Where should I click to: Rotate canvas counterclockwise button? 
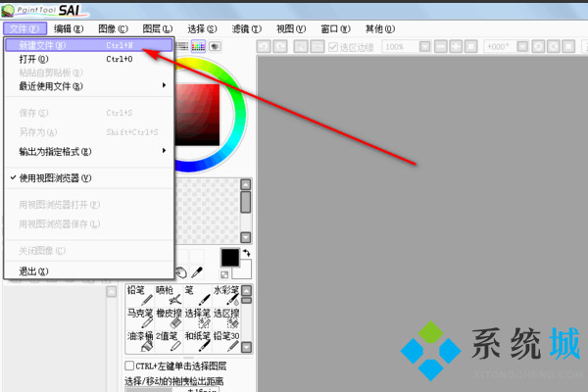click(538, 46)
